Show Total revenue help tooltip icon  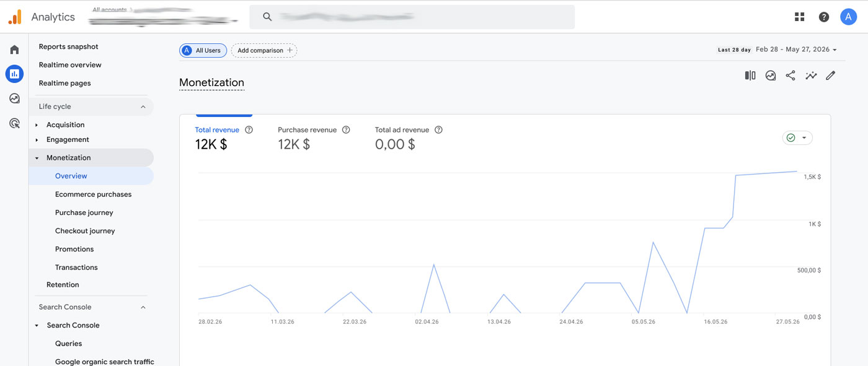coord(249,130)
